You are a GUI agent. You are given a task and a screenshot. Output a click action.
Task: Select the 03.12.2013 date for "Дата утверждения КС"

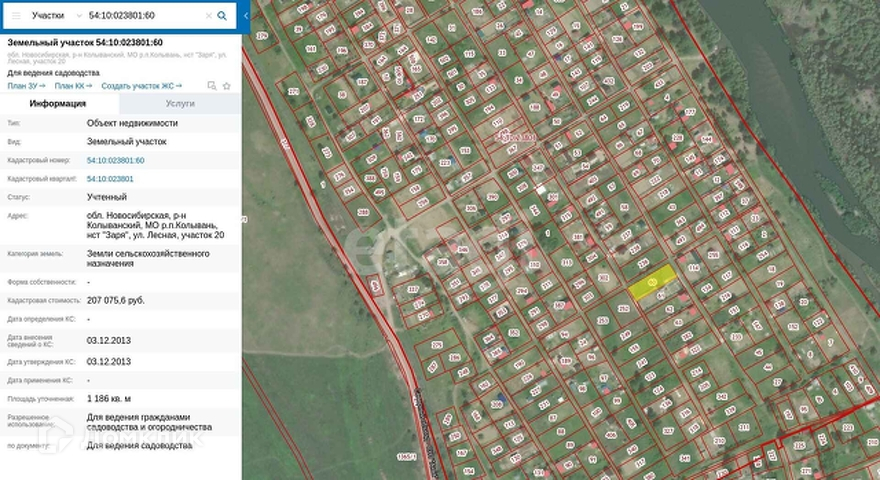(109, 362)
